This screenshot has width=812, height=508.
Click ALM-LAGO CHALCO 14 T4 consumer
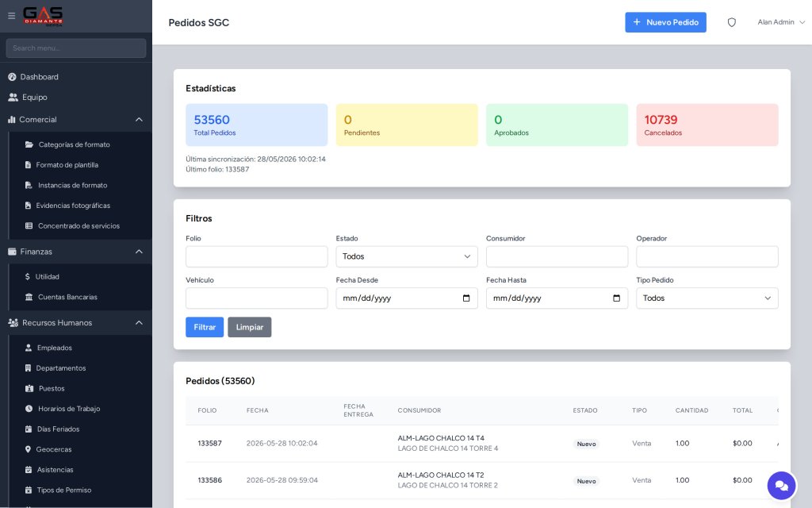[x=441, y=438]
